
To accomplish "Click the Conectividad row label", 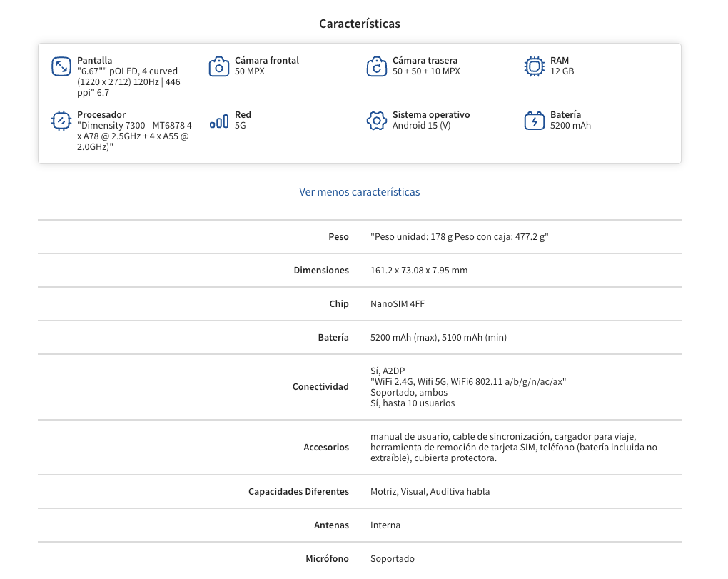I will tap(320, 387).
